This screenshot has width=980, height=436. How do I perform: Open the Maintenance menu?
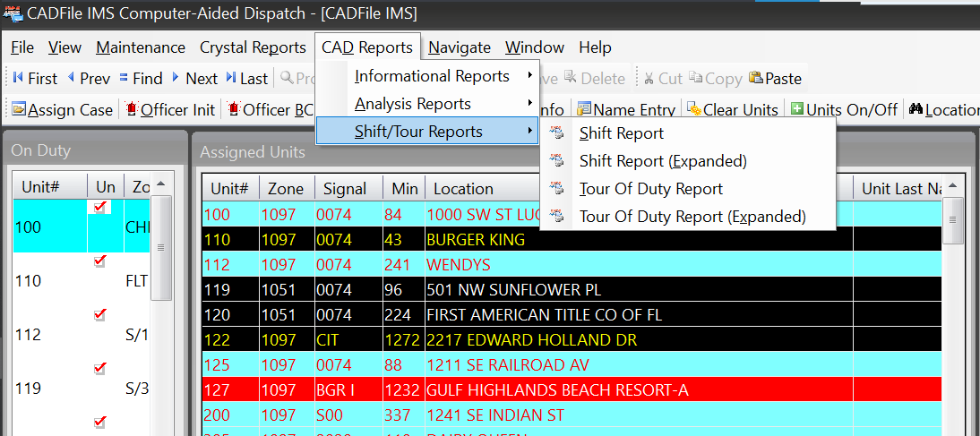(141, 47)
